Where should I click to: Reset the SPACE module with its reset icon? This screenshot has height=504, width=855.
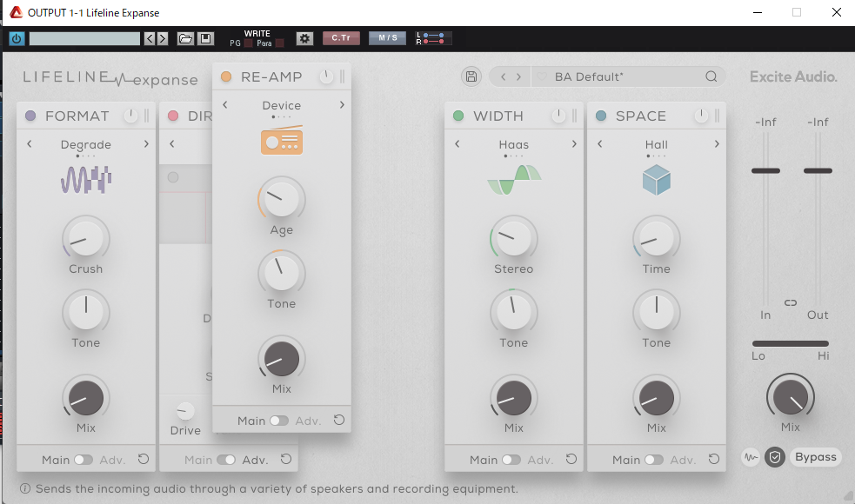click(x=714, y=460)
